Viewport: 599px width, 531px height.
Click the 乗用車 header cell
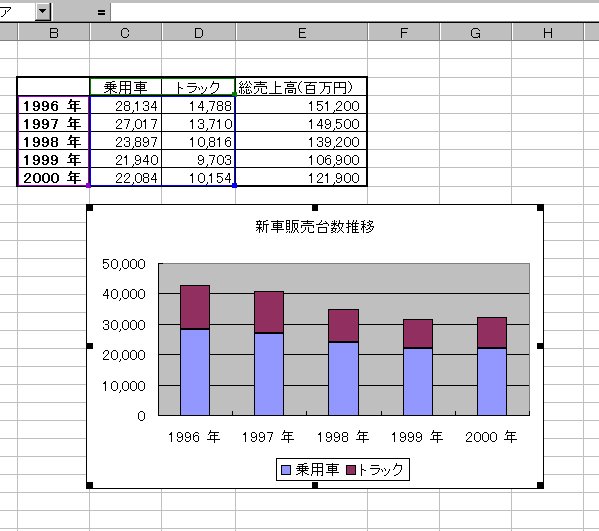125,87
